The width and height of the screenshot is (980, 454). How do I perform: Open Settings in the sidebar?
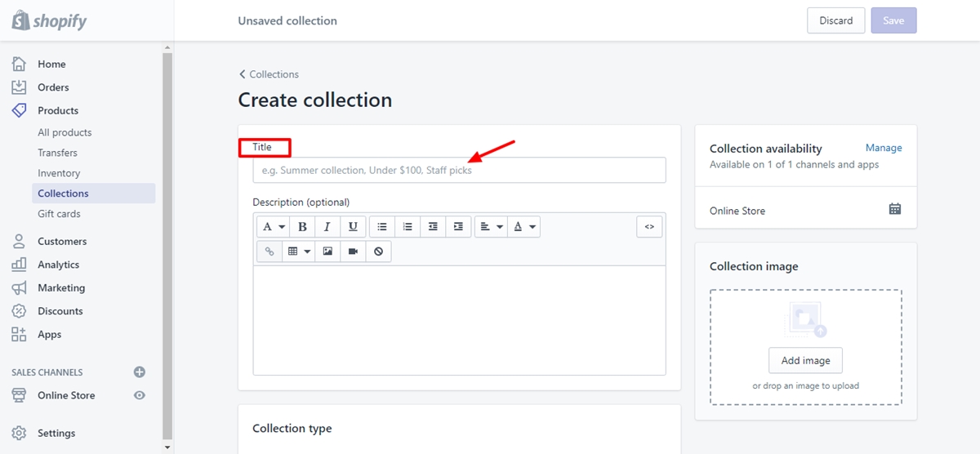tap(56, 433)
